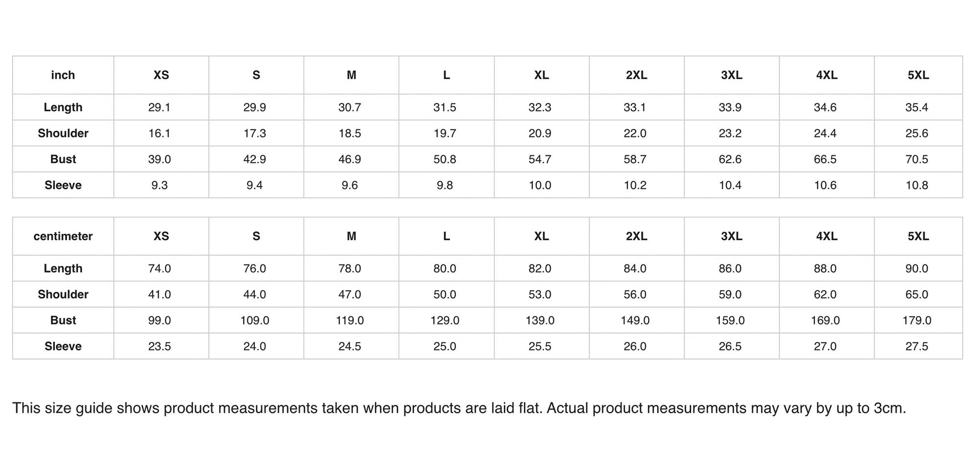Select the 50.0 shoulder value for L
The image size is (980, 472).
pos(445,294)
